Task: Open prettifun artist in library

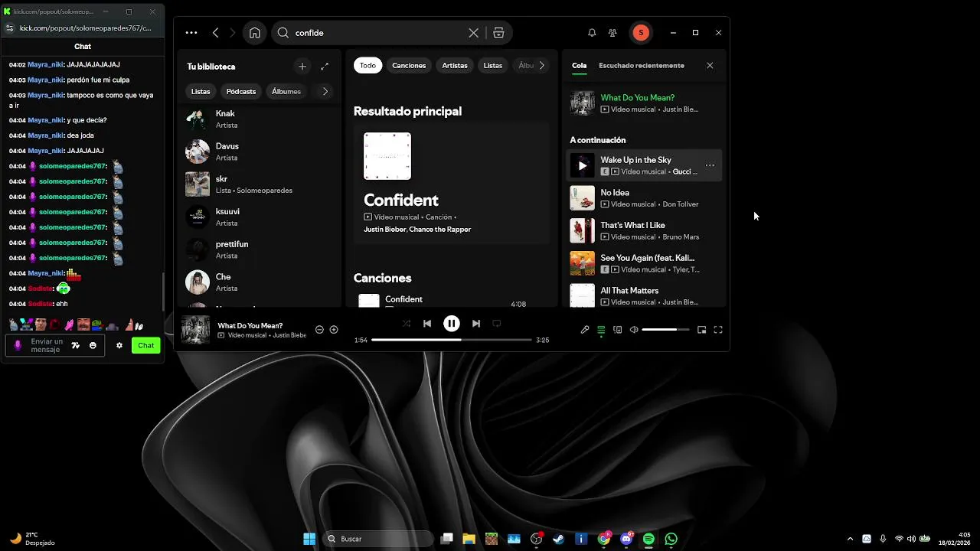Action: tap(260, 249)
